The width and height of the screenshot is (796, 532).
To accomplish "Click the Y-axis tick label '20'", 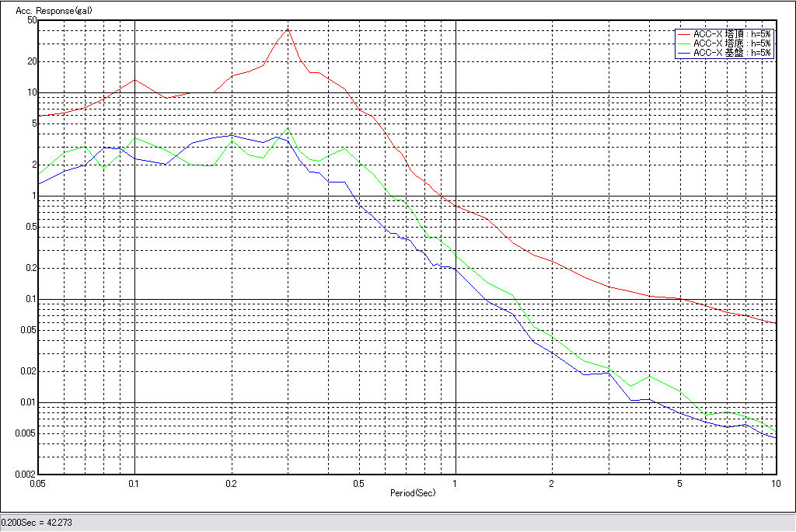I will click(x=33, y=61).
